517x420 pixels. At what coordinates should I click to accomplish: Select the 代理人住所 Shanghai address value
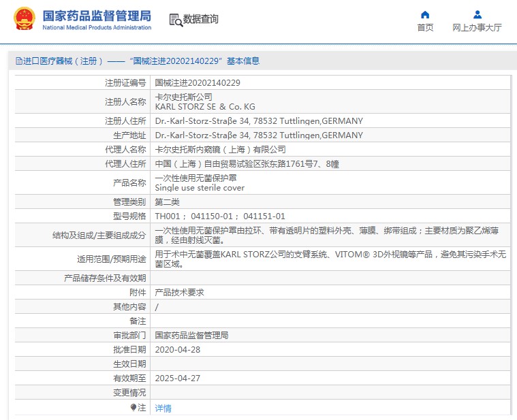(x=247, y=164)
